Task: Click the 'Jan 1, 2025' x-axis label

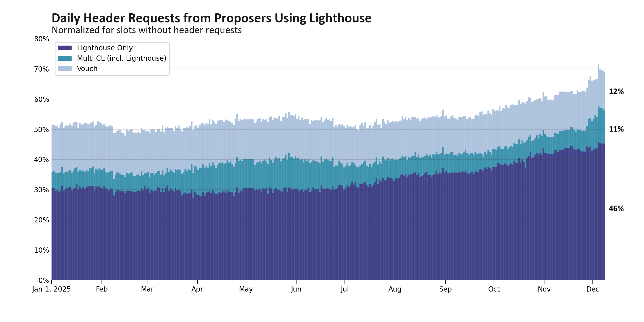Action: click(x=52, y=289)
